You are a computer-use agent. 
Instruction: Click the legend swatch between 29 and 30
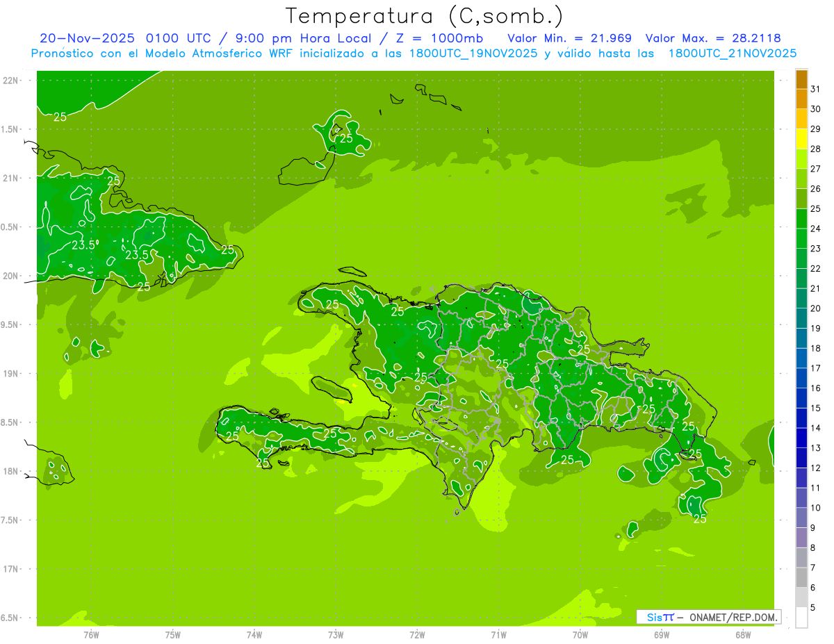pyautogui.click(x=801, y=119)
